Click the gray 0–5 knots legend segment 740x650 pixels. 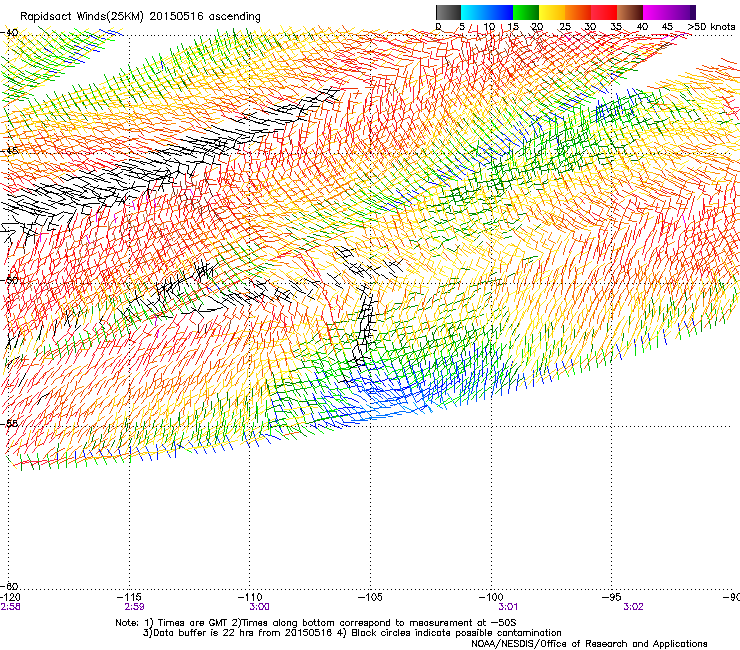pos(448,12)
